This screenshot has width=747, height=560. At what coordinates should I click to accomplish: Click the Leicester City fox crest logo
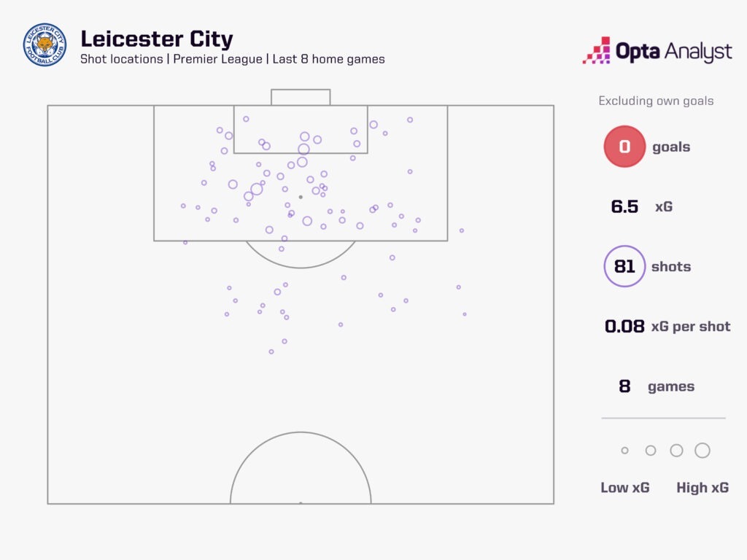(45, 45)
